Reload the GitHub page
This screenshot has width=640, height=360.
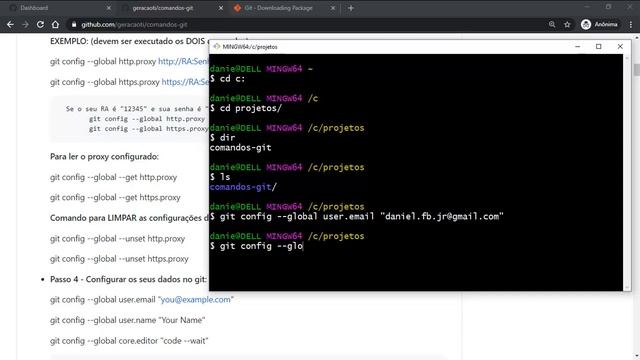40,24
